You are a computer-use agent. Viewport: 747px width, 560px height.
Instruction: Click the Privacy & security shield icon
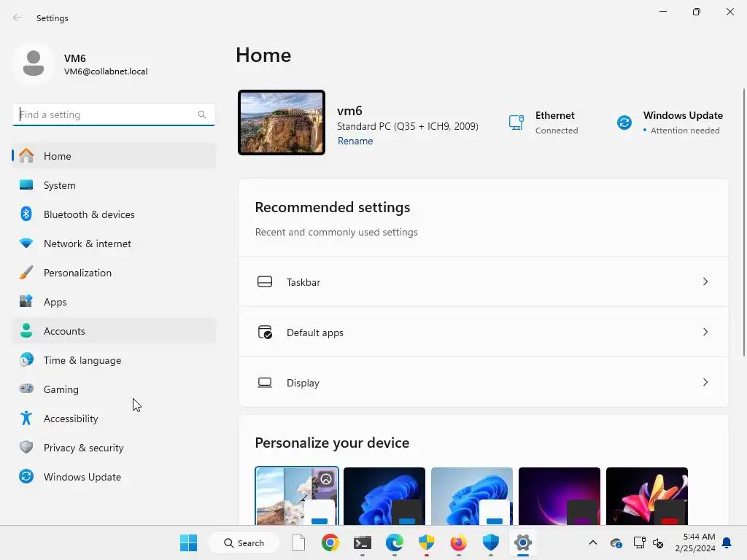[x=26, y=447]
